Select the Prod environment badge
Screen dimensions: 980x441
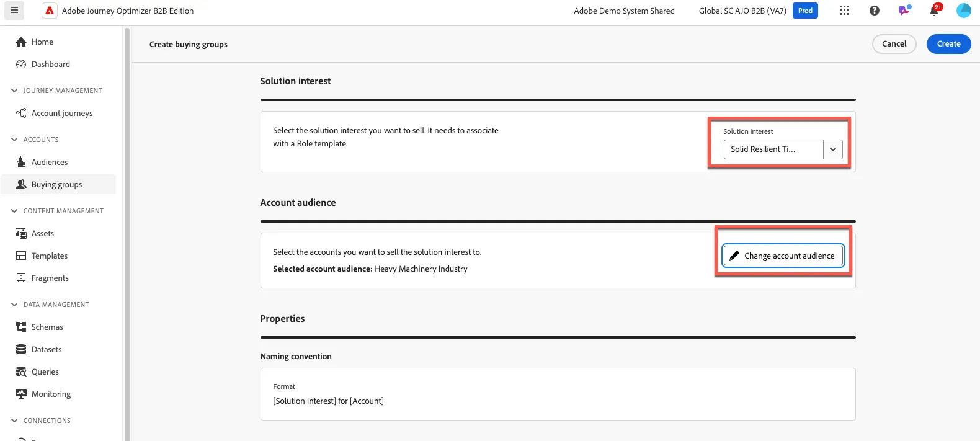pyautogui.click(x=805, y=11)
